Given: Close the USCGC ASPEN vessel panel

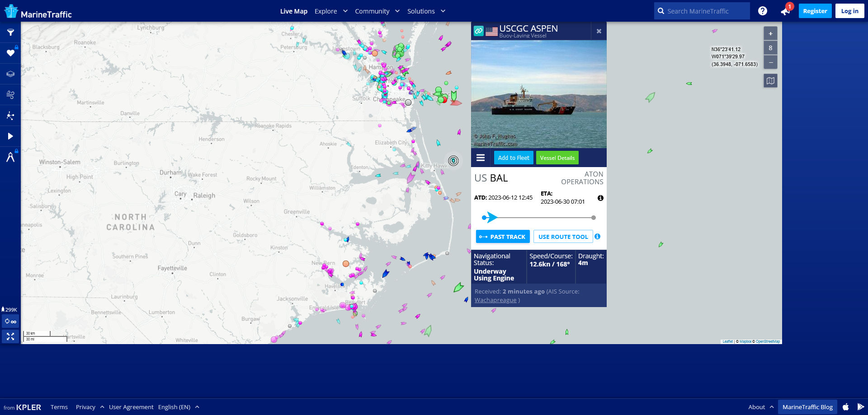Looking at the screenshot, I should 599,31.
